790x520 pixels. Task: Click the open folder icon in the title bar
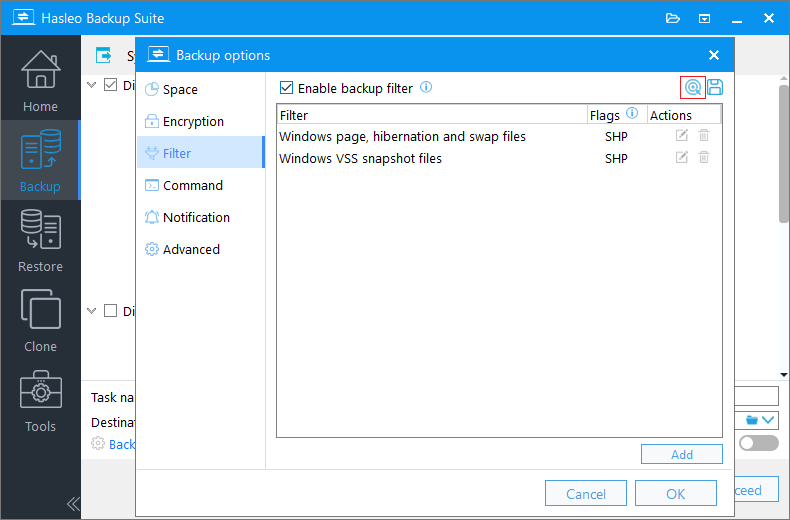click(673, 19)
